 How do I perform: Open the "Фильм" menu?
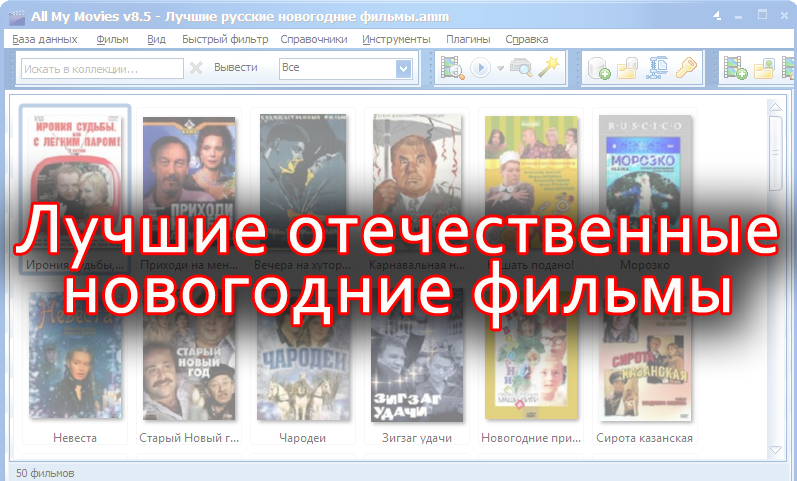(112, 39)
